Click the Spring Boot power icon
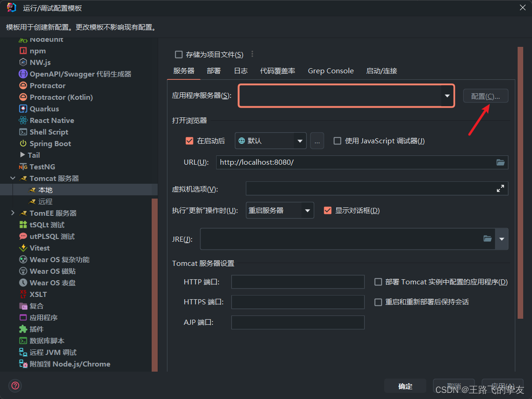 pos(23,143)
